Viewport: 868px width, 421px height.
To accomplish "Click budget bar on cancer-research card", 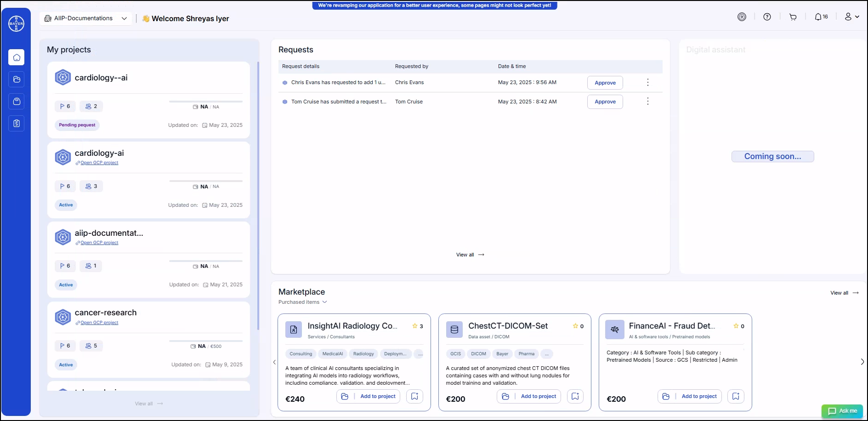I will pyautogui.click(x=206, y=341).
